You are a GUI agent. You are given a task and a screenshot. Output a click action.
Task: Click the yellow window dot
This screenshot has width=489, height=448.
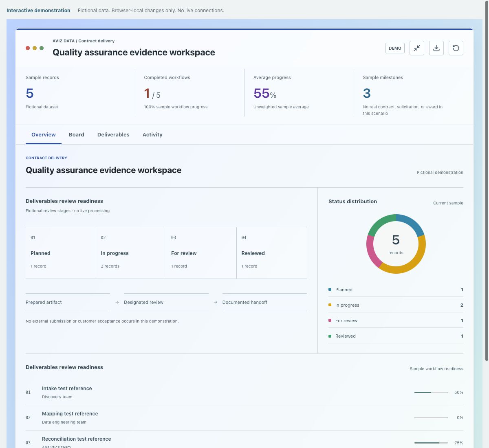[35, 48]
